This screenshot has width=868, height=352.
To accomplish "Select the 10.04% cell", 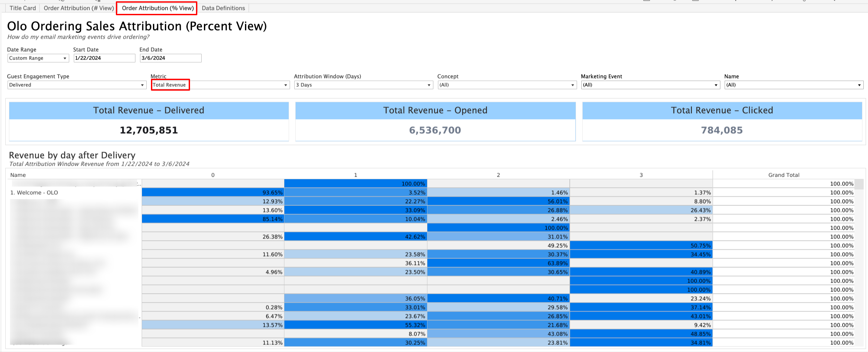I will tap(356, 219).
